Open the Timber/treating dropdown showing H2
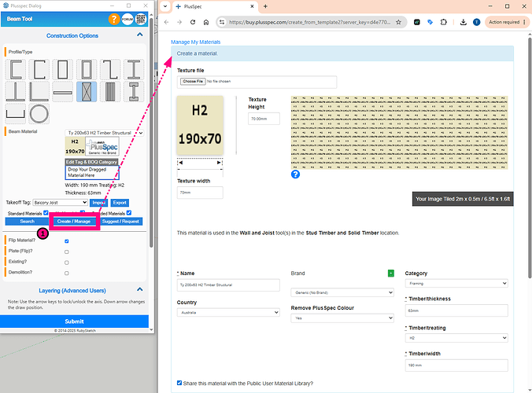 [456, 338]
